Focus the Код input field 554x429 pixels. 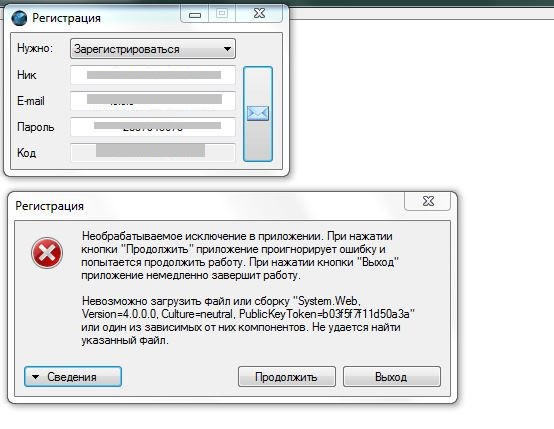[153, 153]
